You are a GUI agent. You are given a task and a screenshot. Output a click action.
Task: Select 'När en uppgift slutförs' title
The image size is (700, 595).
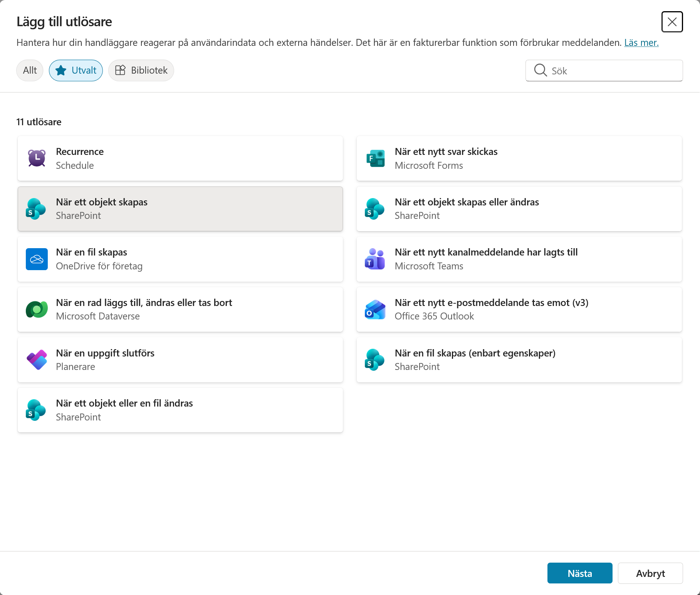pos(105,353)
